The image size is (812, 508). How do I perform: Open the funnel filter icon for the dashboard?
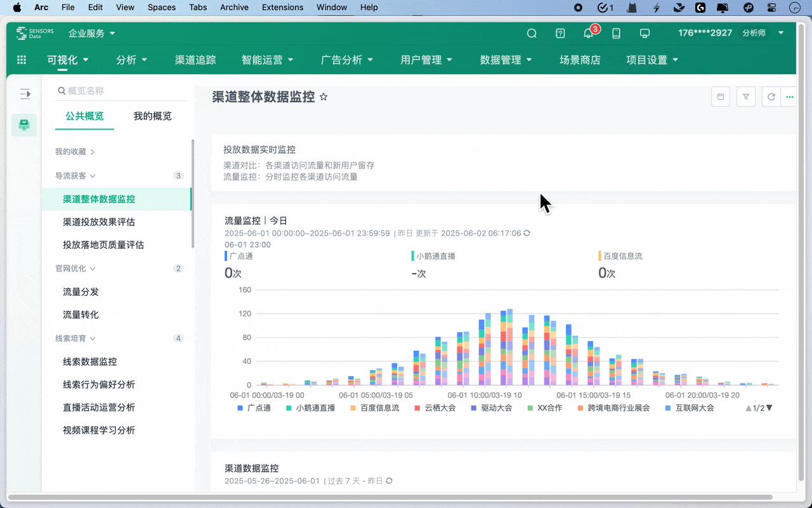pos(745,97)
